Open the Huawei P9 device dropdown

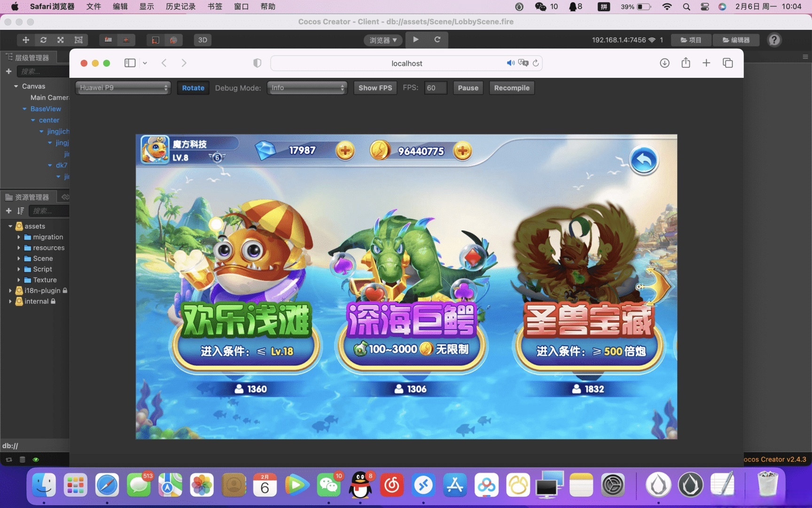123,87
